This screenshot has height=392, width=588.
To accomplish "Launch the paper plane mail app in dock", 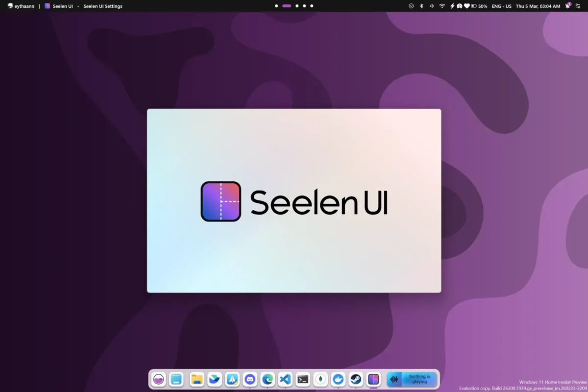I will (232, 379).
